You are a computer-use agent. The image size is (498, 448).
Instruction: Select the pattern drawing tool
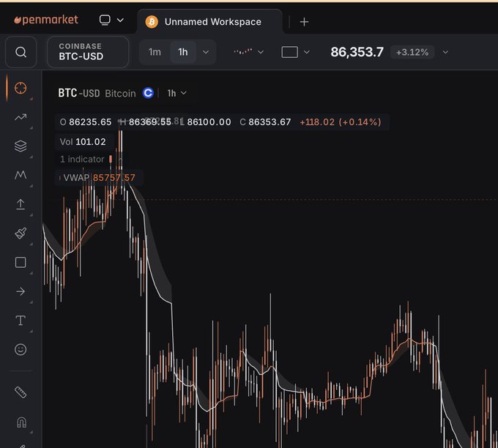[x=21, y=175]
